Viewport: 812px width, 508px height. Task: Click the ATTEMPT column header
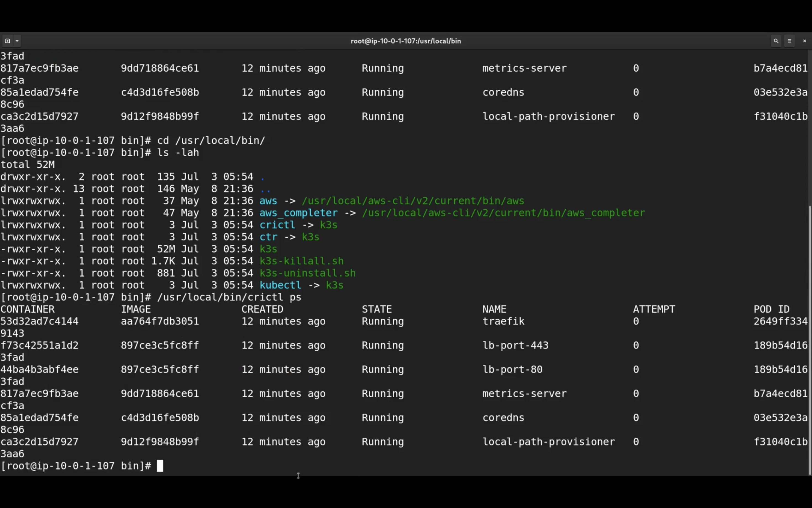tap(654, 309)
